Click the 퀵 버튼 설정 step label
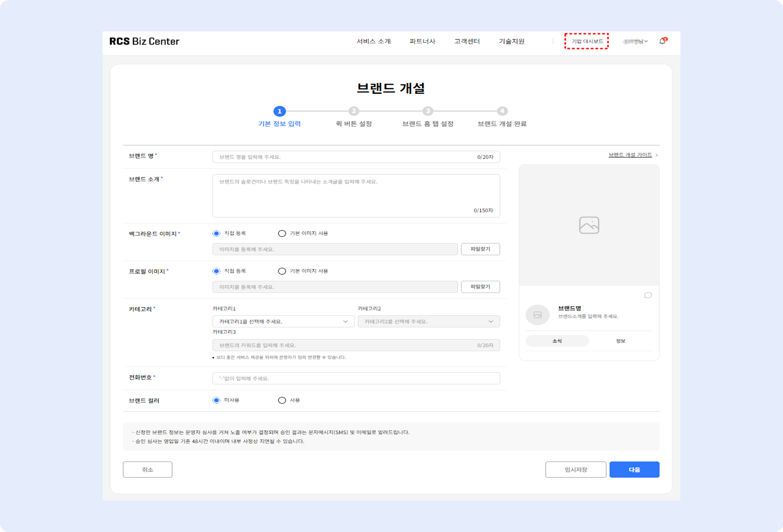 point(354,124)
